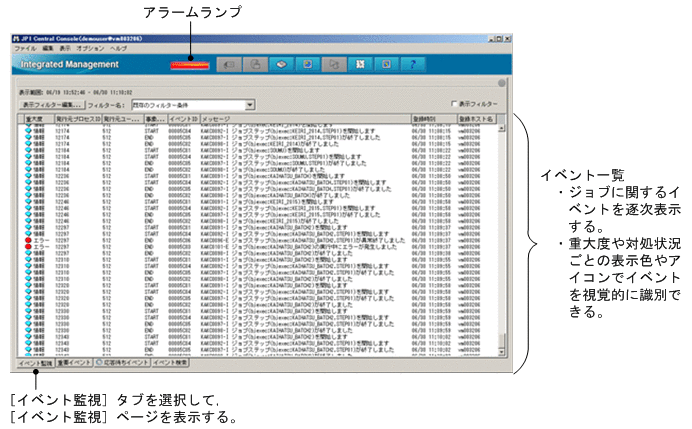
Task: Click the white diamond-shaped toolbar button
Action: pyautogui.click(x=282, y=64)
